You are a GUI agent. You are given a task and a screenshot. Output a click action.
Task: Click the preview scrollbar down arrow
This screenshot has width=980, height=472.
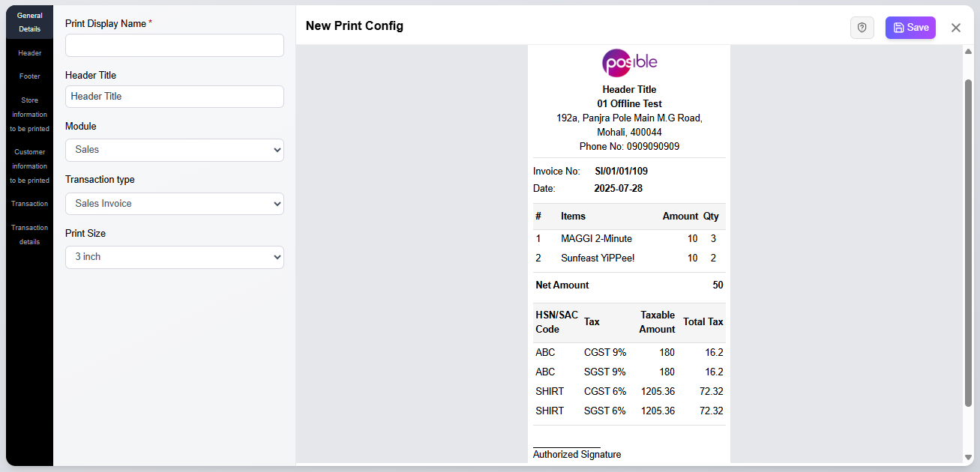click(968, 457)
